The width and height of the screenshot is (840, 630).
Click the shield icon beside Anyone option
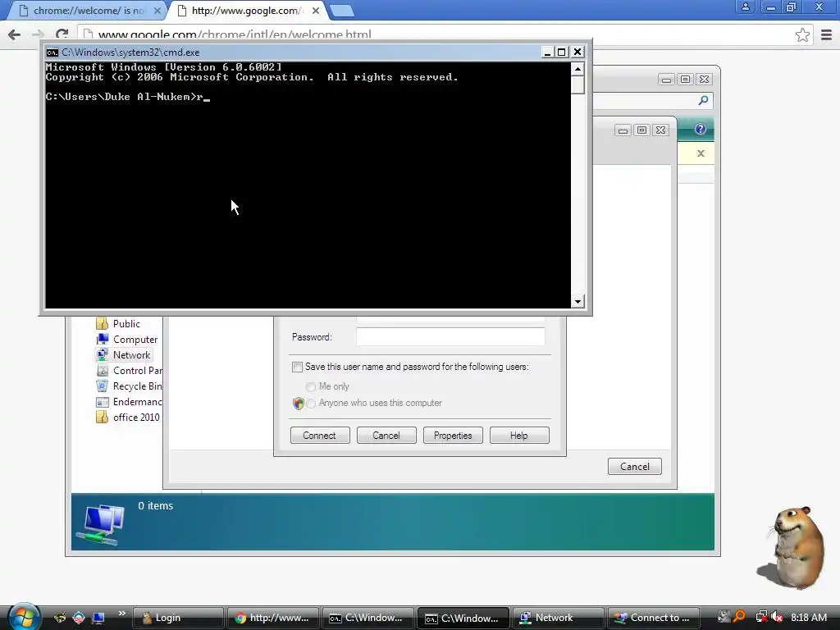(299, 404)
